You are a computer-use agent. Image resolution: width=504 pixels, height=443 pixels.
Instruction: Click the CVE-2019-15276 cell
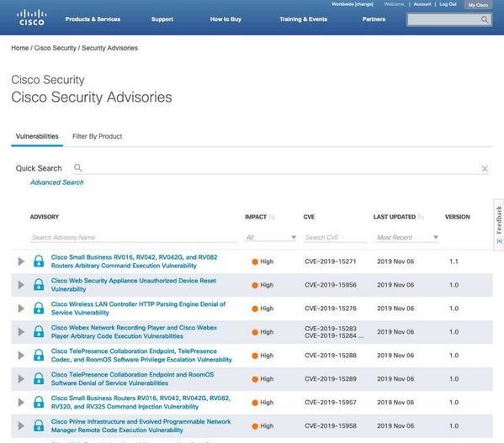click(331, 309)
